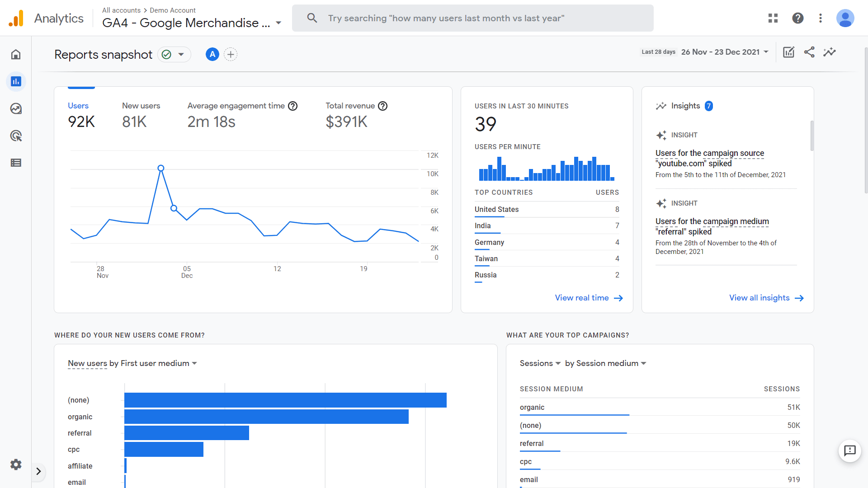Click the organic session medium row

pos(660,408)
